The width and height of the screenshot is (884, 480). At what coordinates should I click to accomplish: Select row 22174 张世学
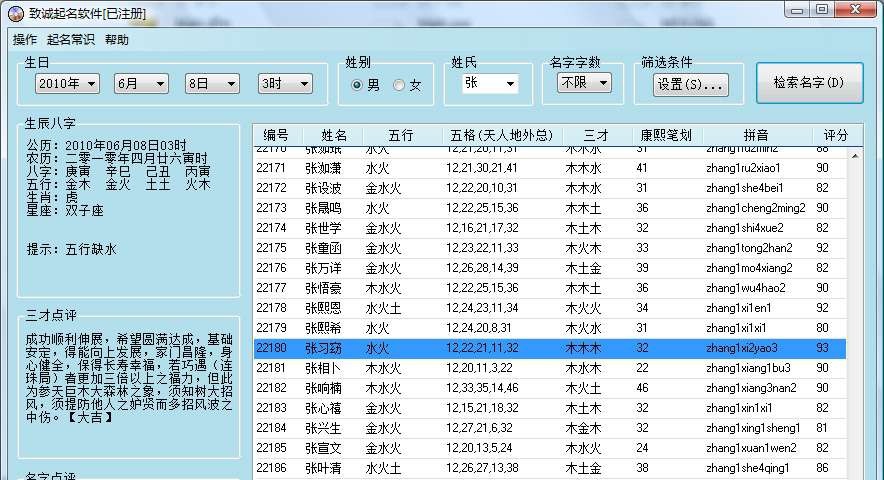coord(550,228)
